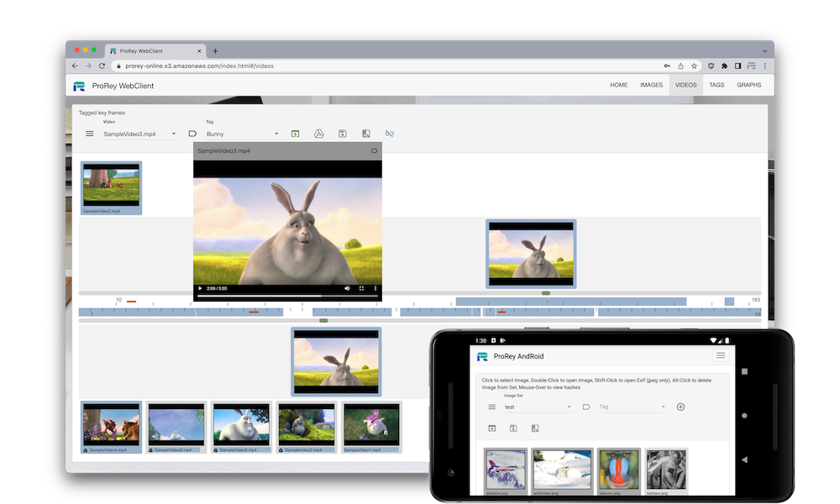Screen dimensions: 840x504
Task: Click tag icon in SampleVideo3.mp4 player header
Action: (374, 151)
